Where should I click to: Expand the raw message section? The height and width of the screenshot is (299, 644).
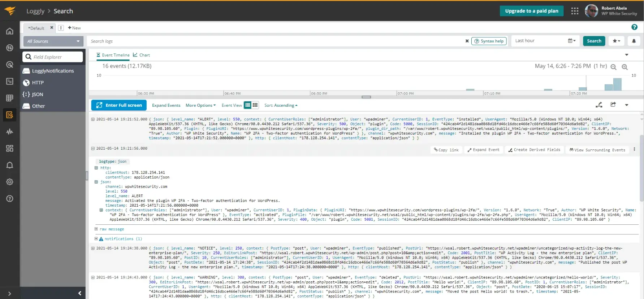tap(96, 229)
